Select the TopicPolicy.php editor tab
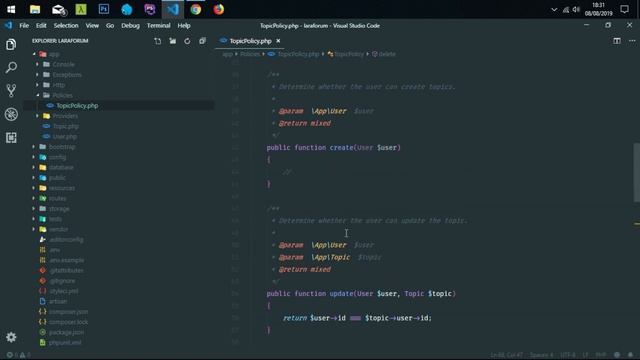 click(x=250, y=41)
